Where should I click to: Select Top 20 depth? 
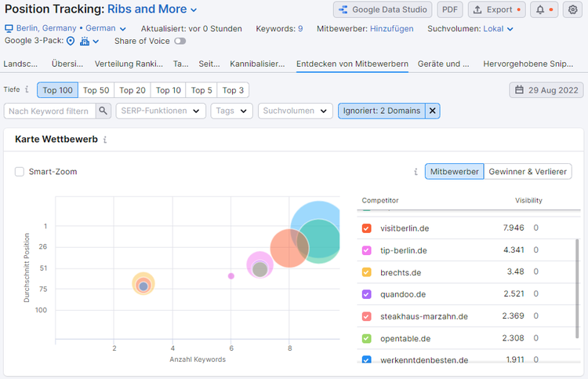(132, 90)
